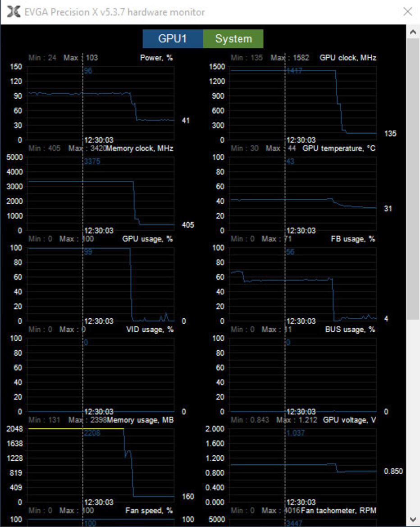The width and height of the screenshot is (420, 527).
Task: Click the 12:30:03 timestamp on GPU usage graph
Action: pos(99,321)
